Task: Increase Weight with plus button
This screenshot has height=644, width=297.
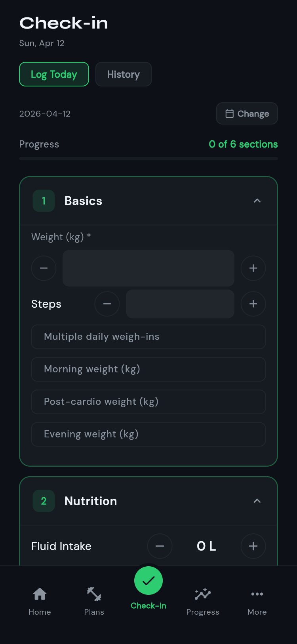Action: coord(253,268)
